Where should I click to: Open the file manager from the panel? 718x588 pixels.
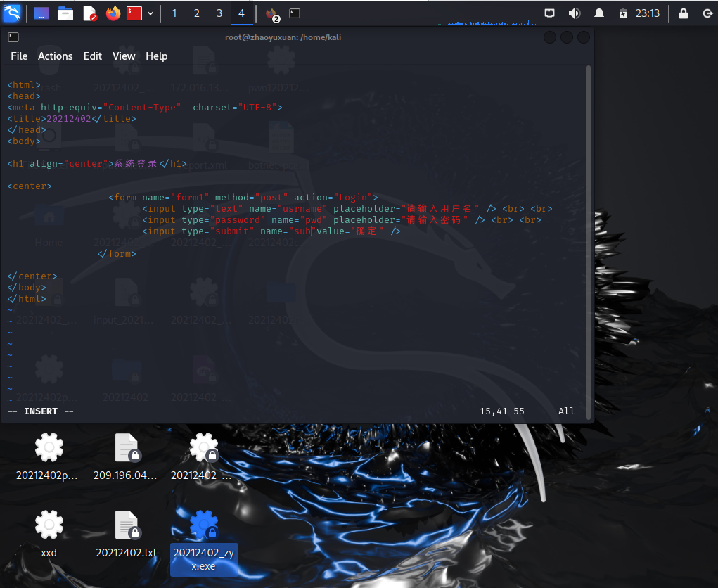65,14
